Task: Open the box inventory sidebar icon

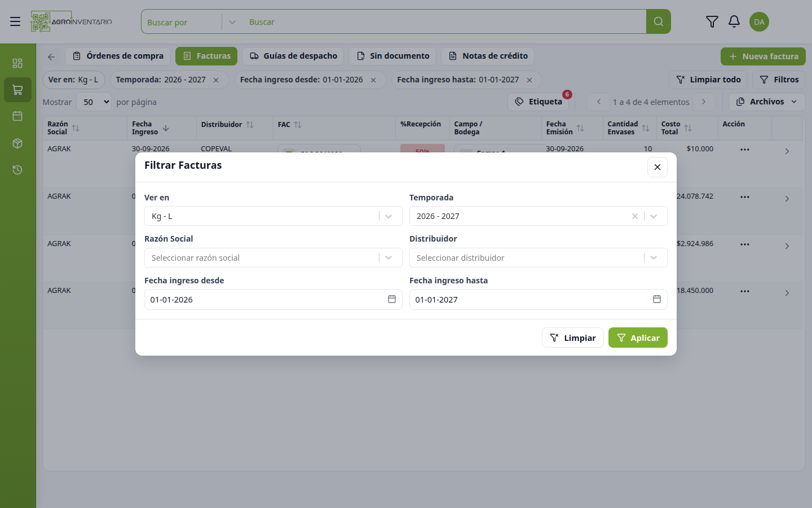Action: point(17,143)
